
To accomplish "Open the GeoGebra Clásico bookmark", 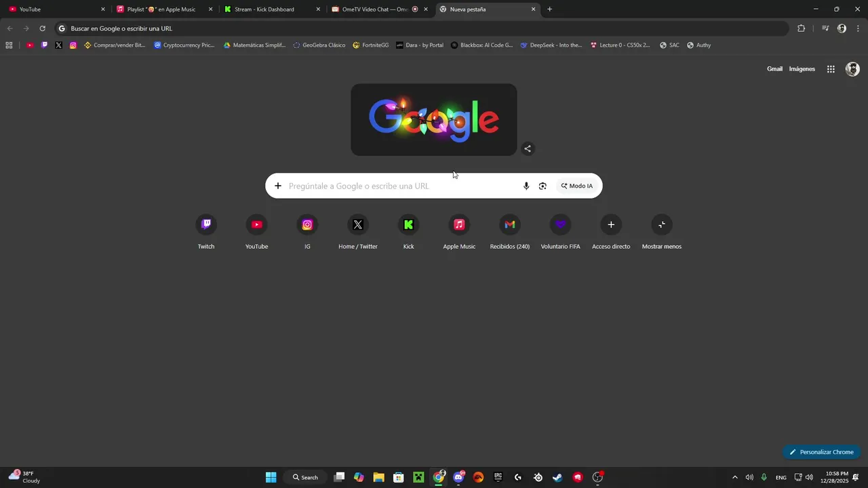I will point(319,45).
